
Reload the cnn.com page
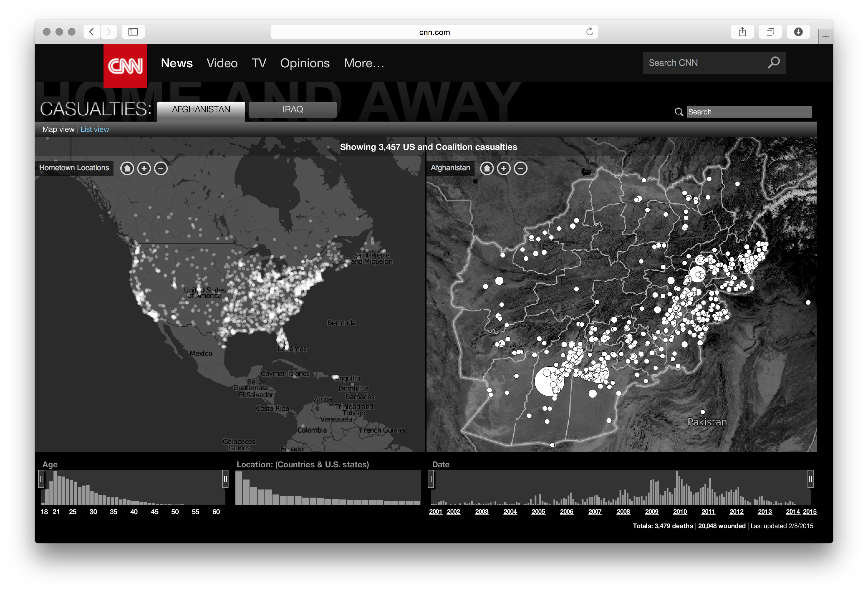[589, 32]
